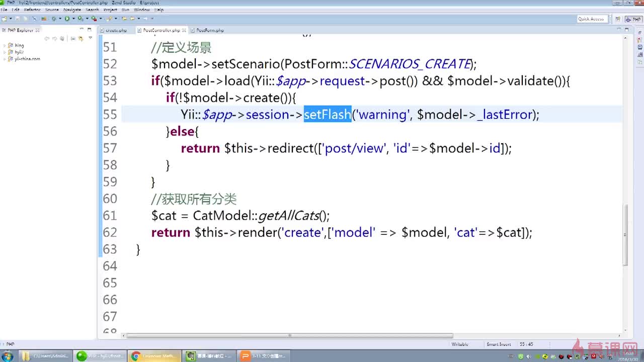The image size is (644, 362).
Task: Click the Smart Insert status bar entry
Action: click(x=499, y=344)
